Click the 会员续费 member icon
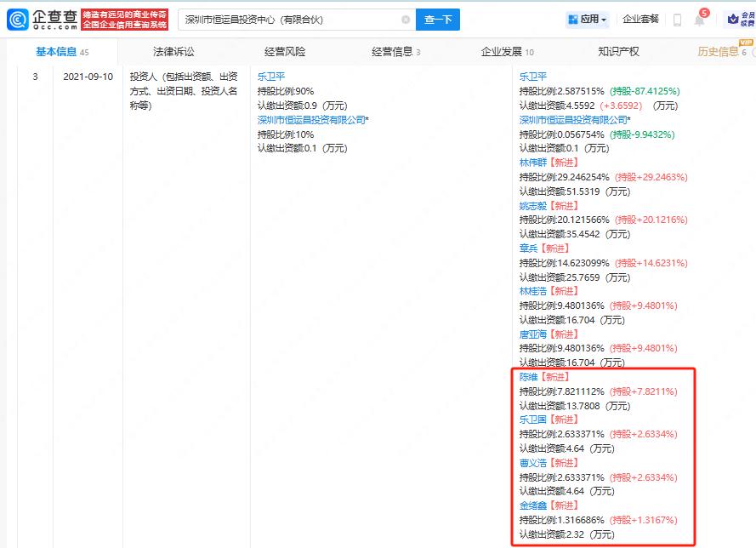Image resolution: width=756 pixels, height=548 pixels. tap(737, 19)
